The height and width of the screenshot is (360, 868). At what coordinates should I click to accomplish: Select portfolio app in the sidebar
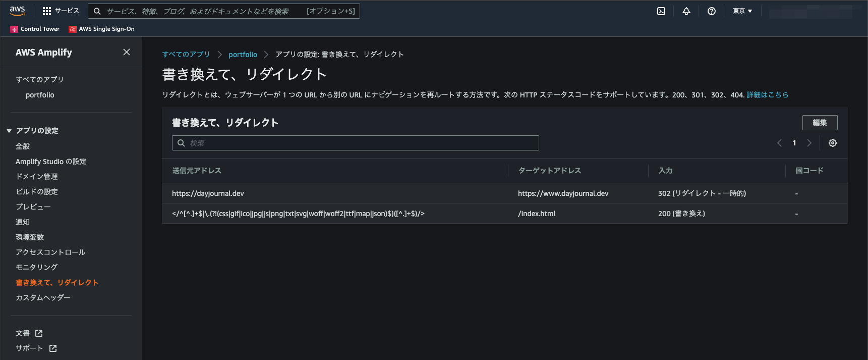tap(40, 95)
